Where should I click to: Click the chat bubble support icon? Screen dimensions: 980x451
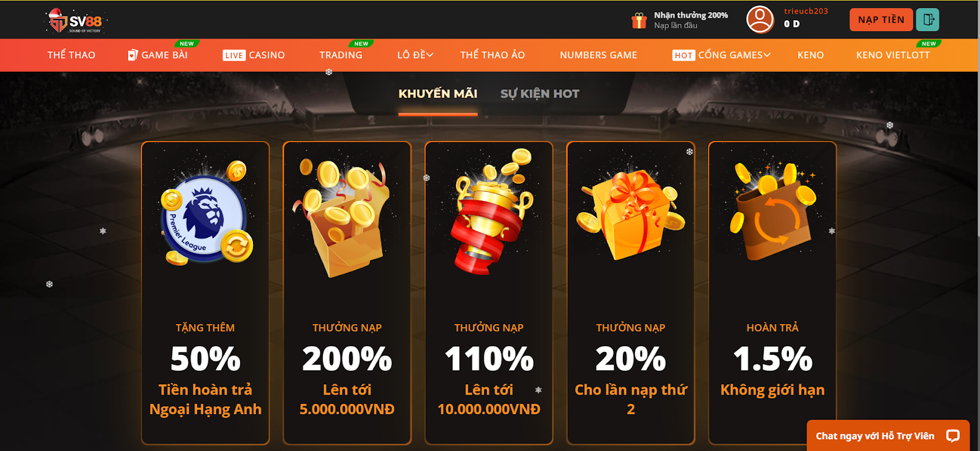tap(952, 436)
